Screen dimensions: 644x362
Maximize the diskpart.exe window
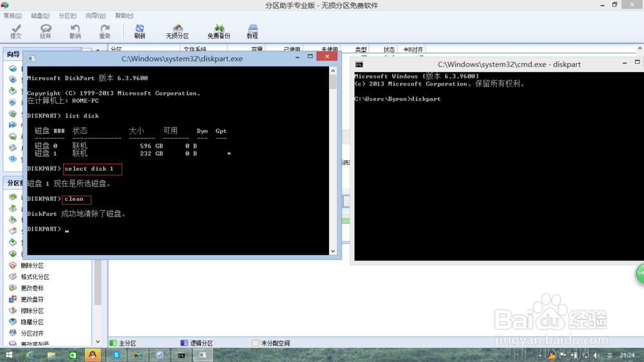click(x=310, y=56)
